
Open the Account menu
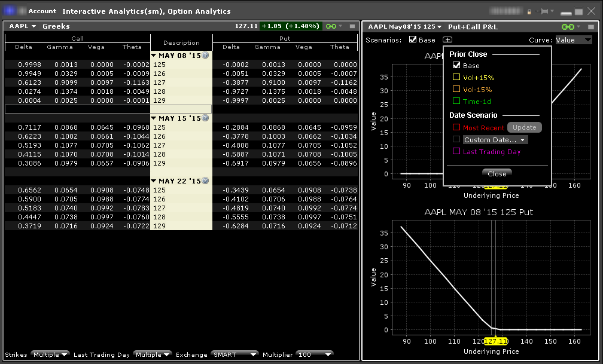pyautogui.click(x=42, y=11)
